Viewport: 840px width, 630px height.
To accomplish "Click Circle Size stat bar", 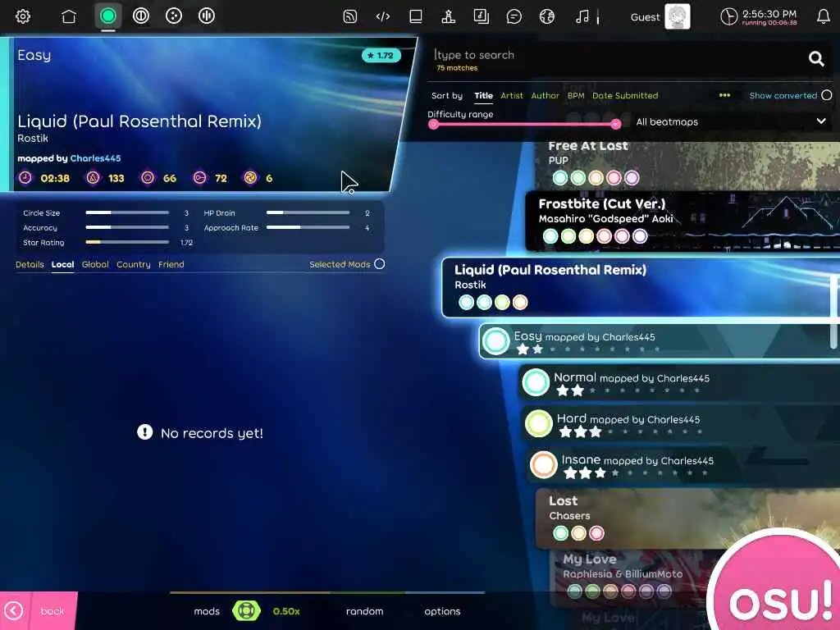I will pos(127,212).
